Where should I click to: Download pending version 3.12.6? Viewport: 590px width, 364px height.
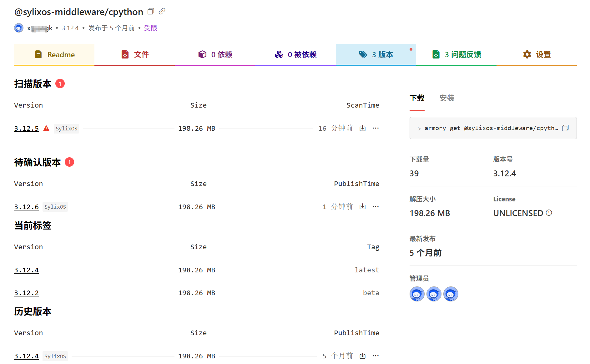tap(362, 206)
